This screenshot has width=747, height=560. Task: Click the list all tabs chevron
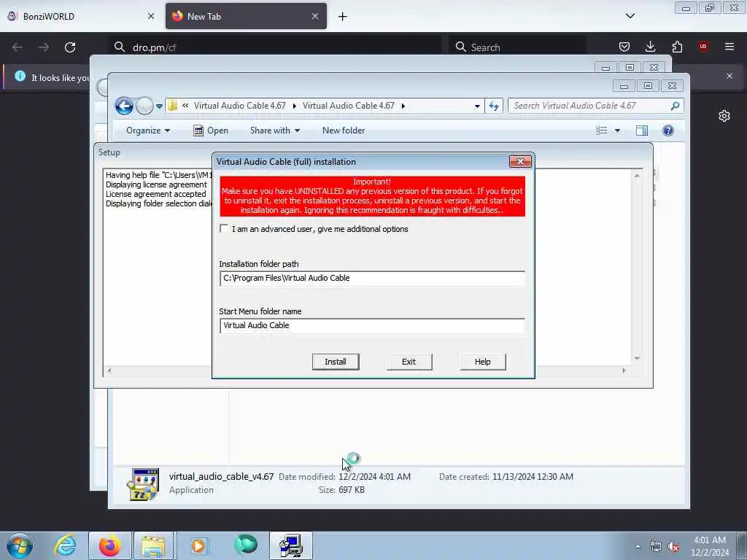630,16
